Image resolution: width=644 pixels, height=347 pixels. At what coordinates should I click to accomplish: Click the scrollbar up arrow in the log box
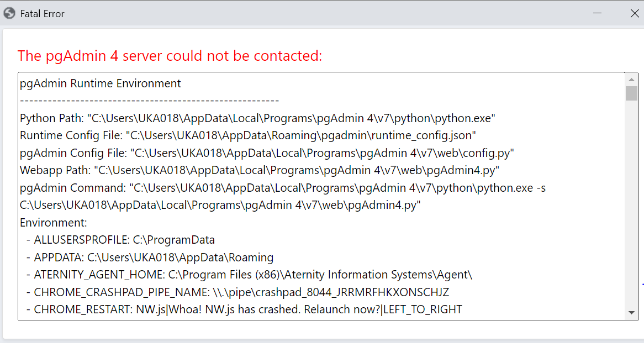coord(631,80)
